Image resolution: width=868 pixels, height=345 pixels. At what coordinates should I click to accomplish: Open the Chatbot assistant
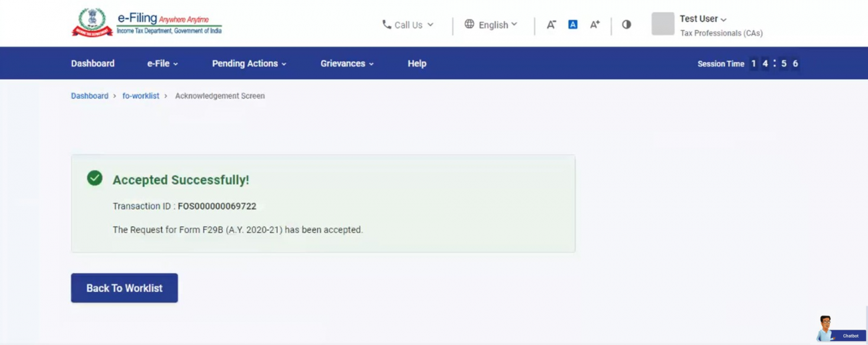pos(840,329)
